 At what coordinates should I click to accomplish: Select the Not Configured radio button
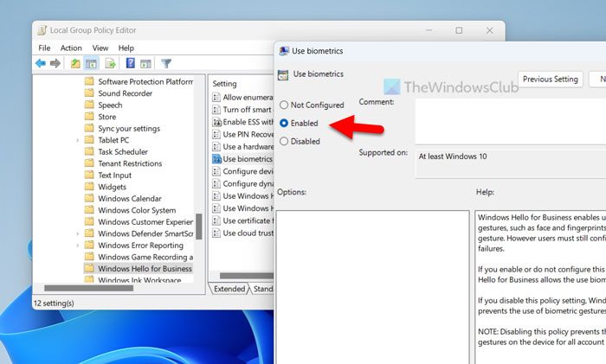[x=284, y=105]
